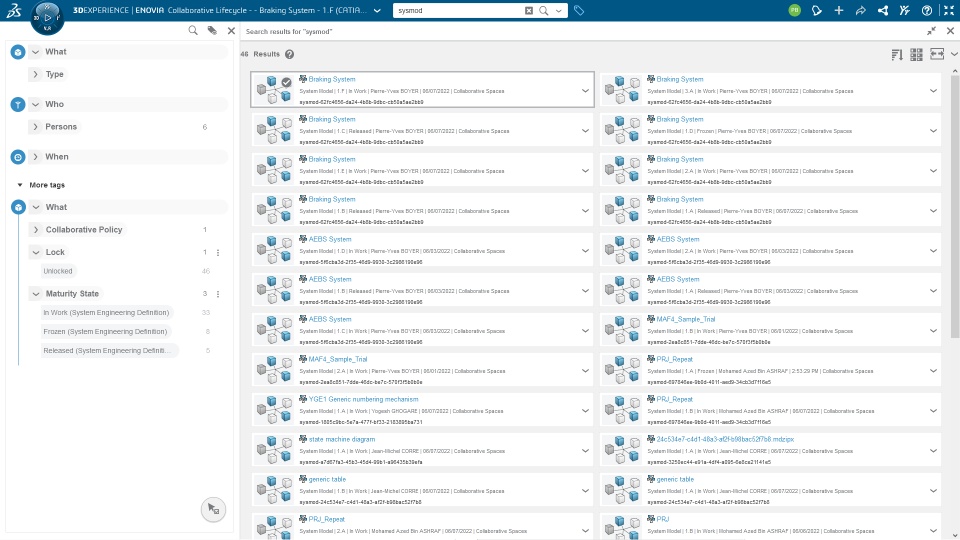Image resolution: width=960 pixels, height=540 pixels.
Task: Expand Braking System 1.D Frozen menu
Action: pyautogui.click(x=933, y=130)
